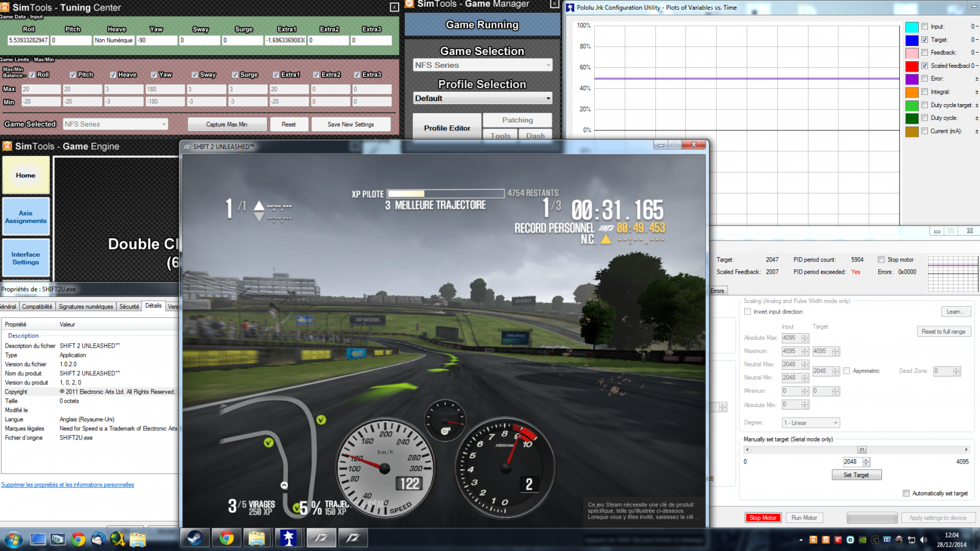
Task: Click the manual target slider thumb
Action: (x=861, y=450)
